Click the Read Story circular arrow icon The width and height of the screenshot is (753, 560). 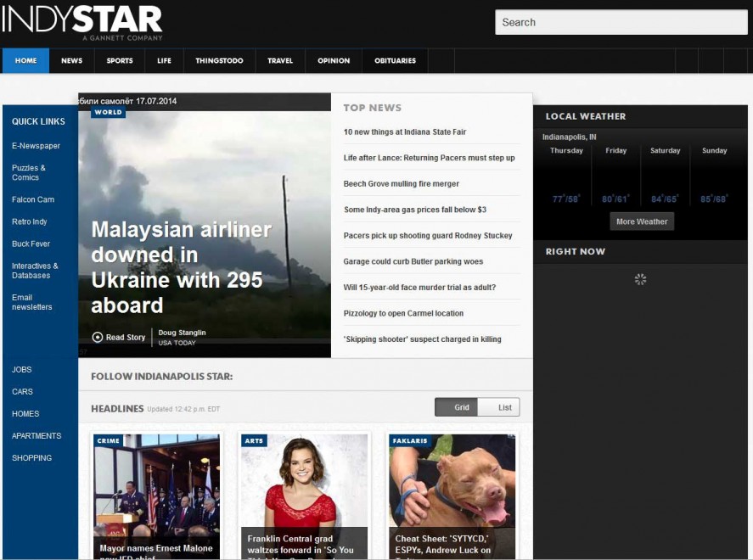point(98,338)
